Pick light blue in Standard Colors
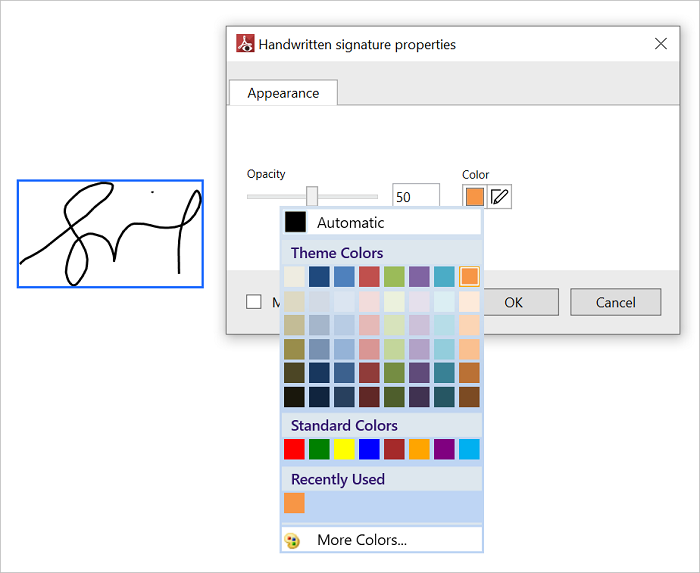 (x=469, y=449)
